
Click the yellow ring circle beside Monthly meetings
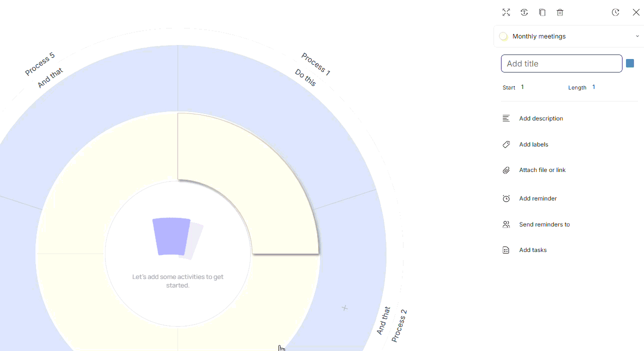click(x=503, y=36)
